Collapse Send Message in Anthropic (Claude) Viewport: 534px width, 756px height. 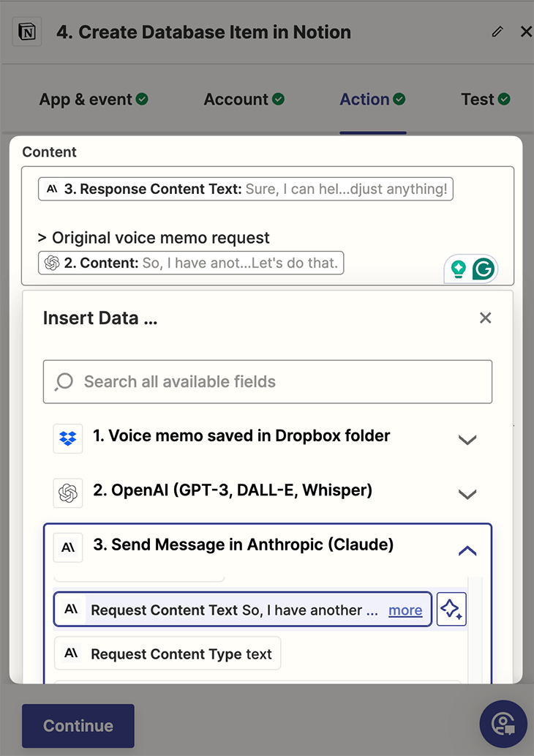pos(467,550)
